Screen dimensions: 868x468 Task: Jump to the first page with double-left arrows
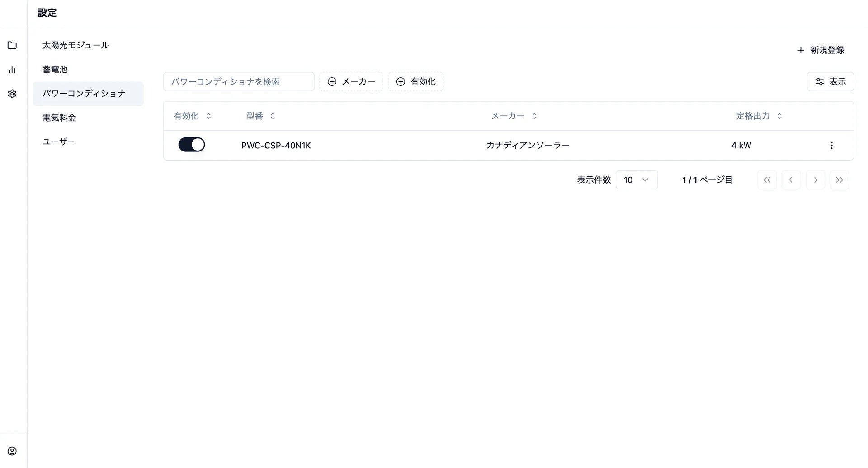[767, 180]
